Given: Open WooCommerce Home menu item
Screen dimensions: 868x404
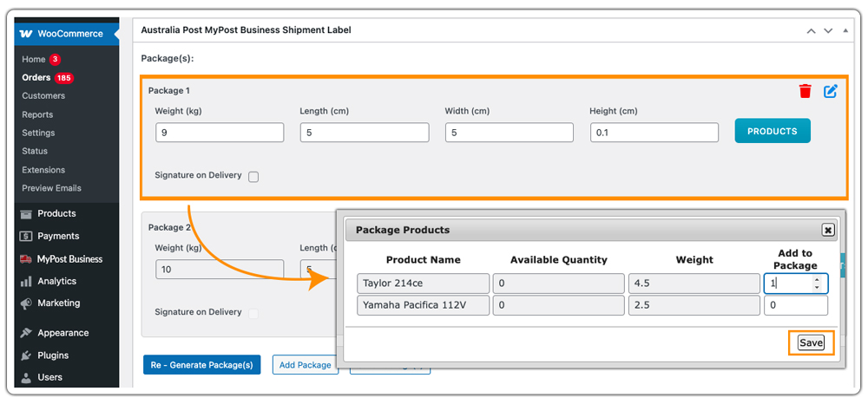Looking at the screenshot, I should coord(34,59).
